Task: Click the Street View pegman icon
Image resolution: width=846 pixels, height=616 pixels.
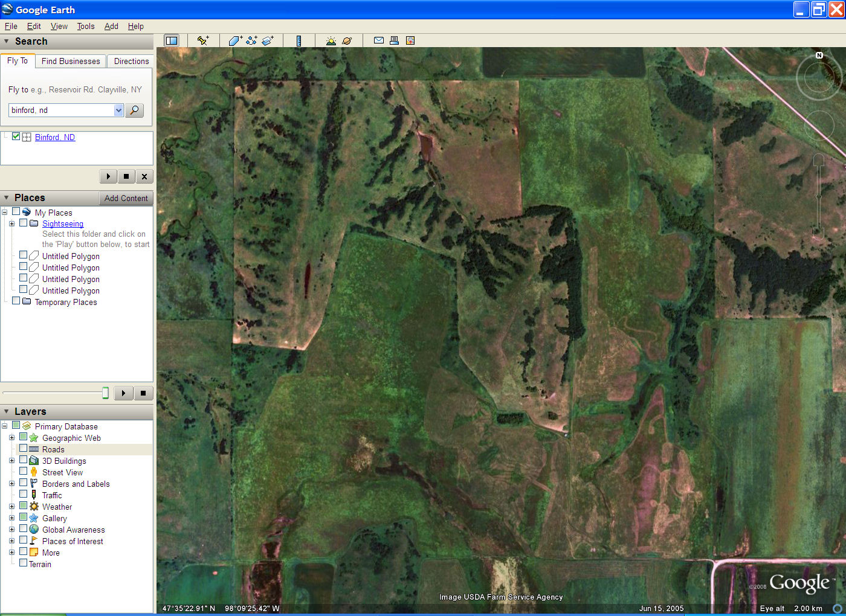Action: coord(34,472)
